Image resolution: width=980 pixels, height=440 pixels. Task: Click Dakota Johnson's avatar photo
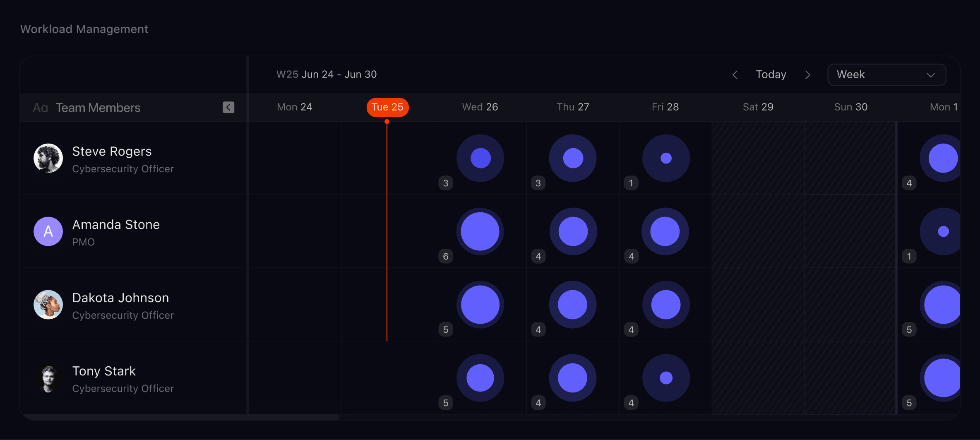pos(48,305)
